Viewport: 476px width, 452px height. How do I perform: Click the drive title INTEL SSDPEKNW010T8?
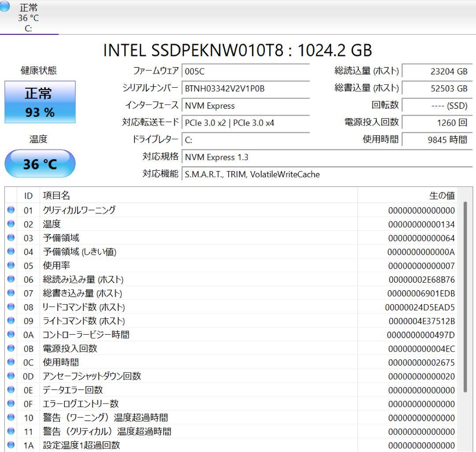238,51
